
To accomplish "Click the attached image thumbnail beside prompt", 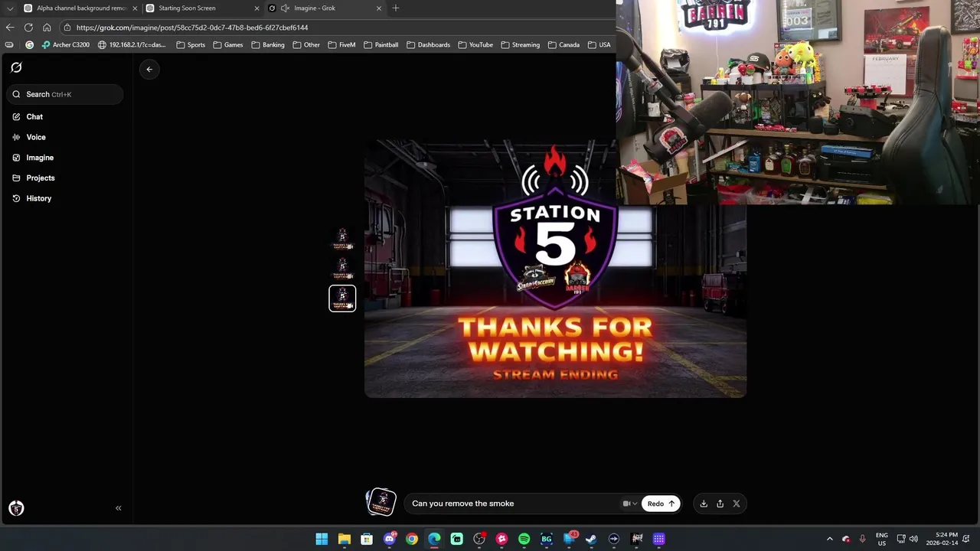I will tap(381, 502).
